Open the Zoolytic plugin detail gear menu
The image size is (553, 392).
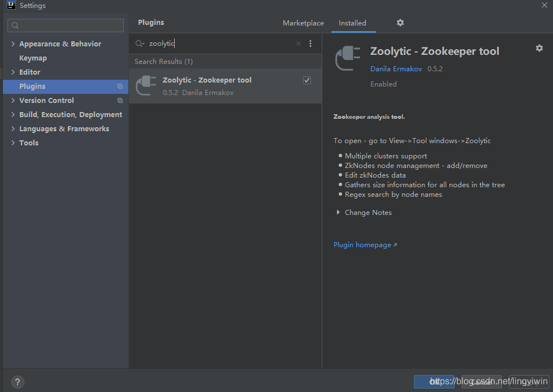click(539, 48)
